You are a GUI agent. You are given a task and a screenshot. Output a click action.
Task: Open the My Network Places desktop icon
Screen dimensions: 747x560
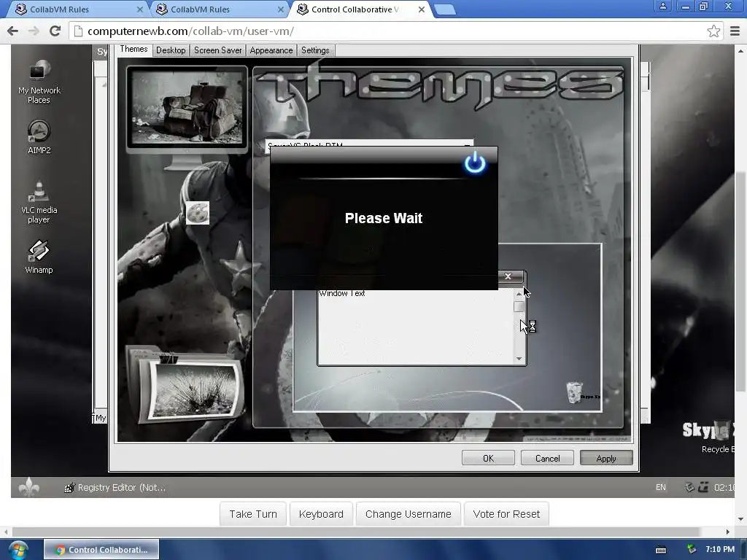pyautogui.click(x=39, y=81)
